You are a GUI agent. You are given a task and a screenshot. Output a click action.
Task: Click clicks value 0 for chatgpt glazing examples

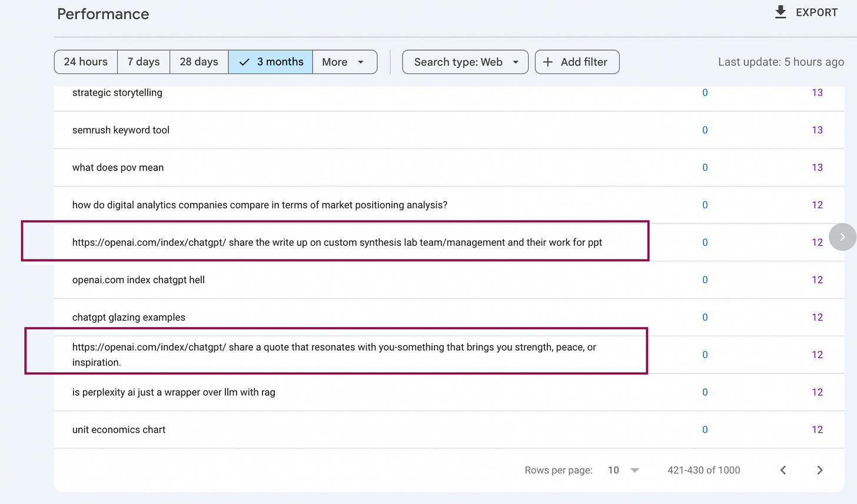[705, 318]
